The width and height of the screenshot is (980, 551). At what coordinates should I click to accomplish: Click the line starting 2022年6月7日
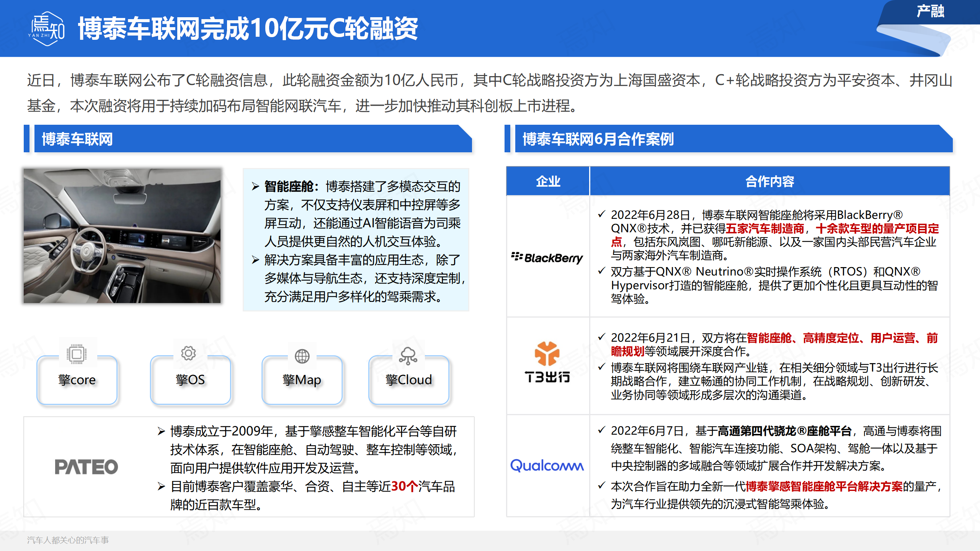pos(776,431)
